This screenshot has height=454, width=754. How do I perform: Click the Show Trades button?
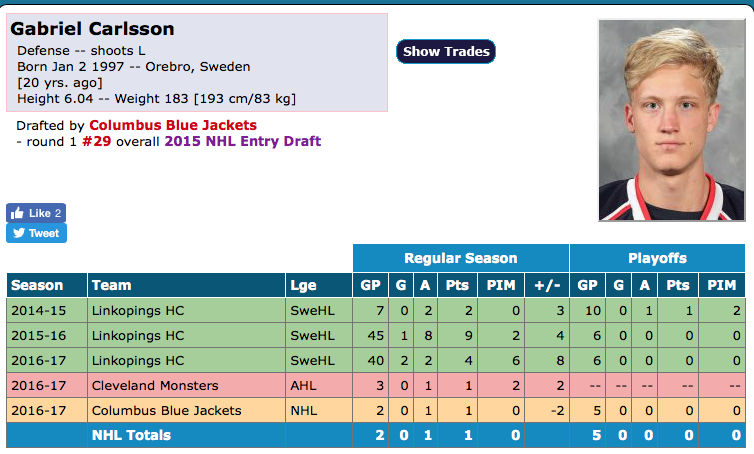point(446,51)
